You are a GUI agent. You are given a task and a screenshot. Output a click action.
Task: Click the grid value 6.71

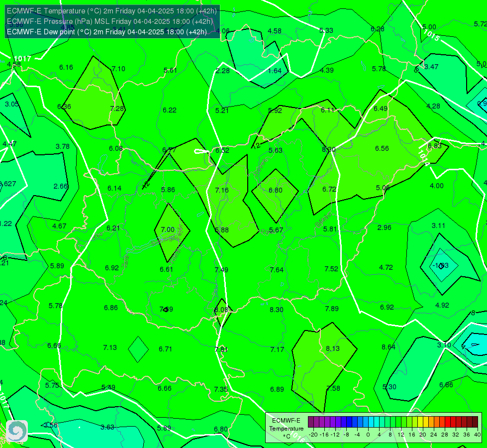(166, 349)
